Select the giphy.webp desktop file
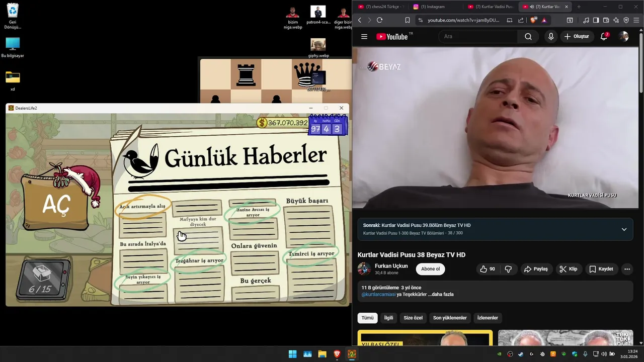The height and width of the screenshot is (362, 644). tap(318, 48)
